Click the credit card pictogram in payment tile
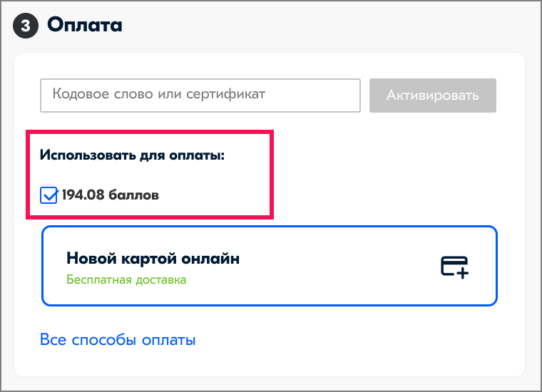 pos(454,267)
